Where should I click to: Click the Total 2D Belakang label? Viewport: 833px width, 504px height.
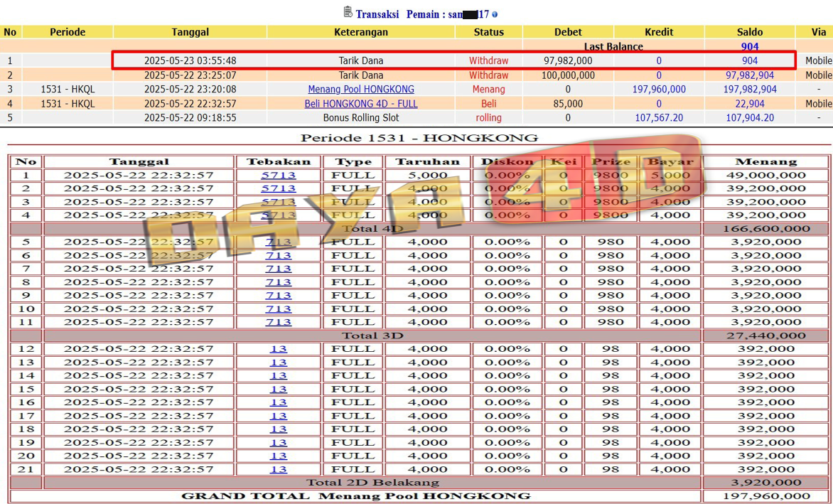pos(372,483)
